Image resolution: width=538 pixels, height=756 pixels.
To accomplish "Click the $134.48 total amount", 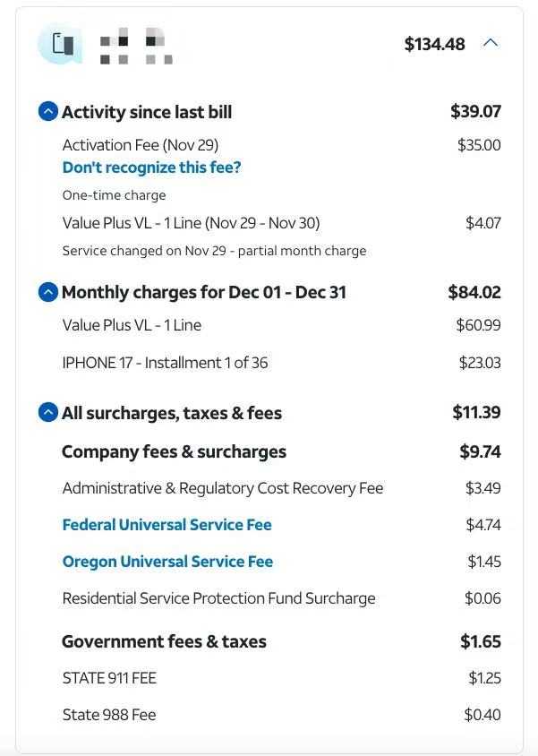I will coord(434,44).
